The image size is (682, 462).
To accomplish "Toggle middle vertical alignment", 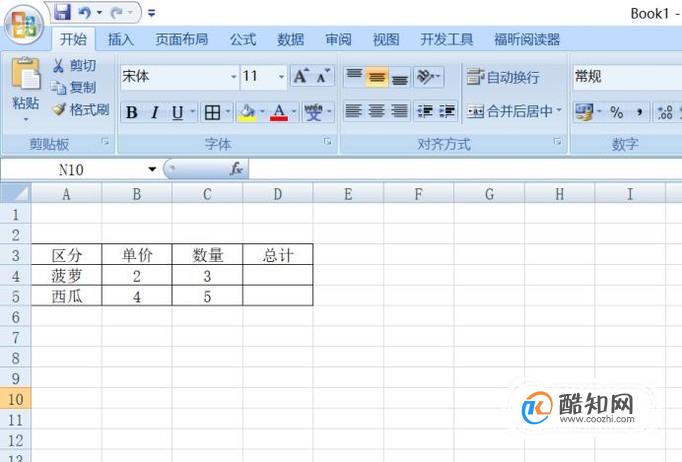I will pyautogui.click(x=377, y=77).
